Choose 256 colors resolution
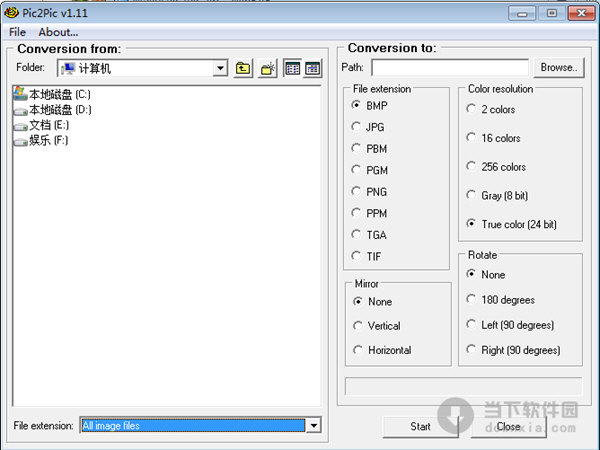The width and height of the screenshot is (600, 450). [496, 166]
